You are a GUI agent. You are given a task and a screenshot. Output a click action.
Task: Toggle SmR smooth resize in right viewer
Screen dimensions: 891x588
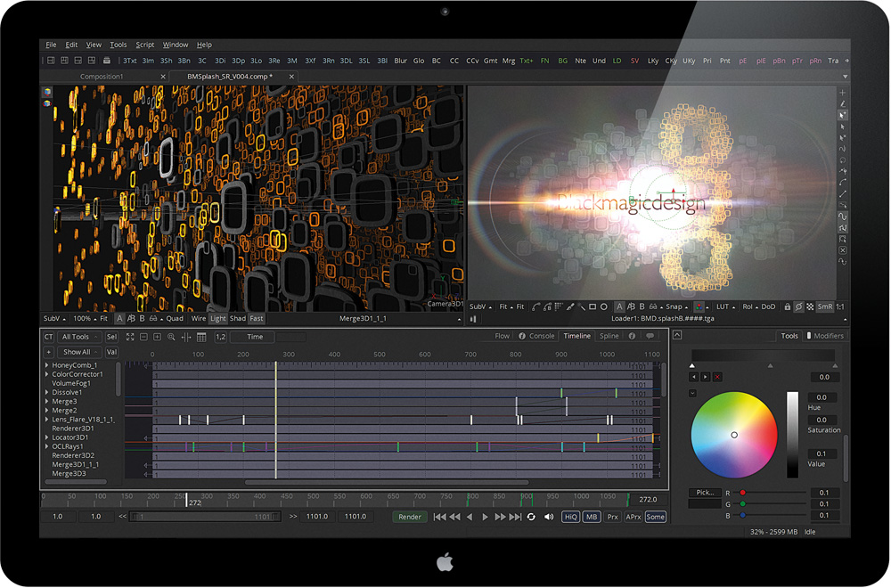point(824,306)
